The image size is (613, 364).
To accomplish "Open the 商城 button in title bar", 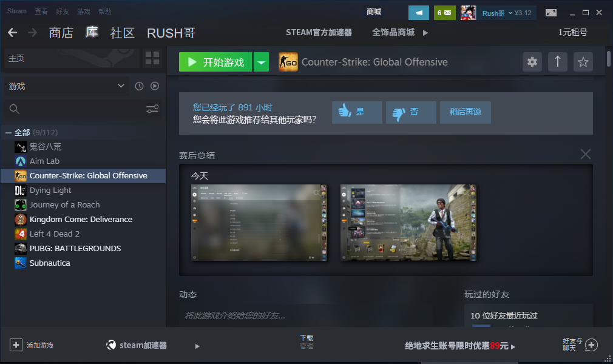I will coord(374,12).
